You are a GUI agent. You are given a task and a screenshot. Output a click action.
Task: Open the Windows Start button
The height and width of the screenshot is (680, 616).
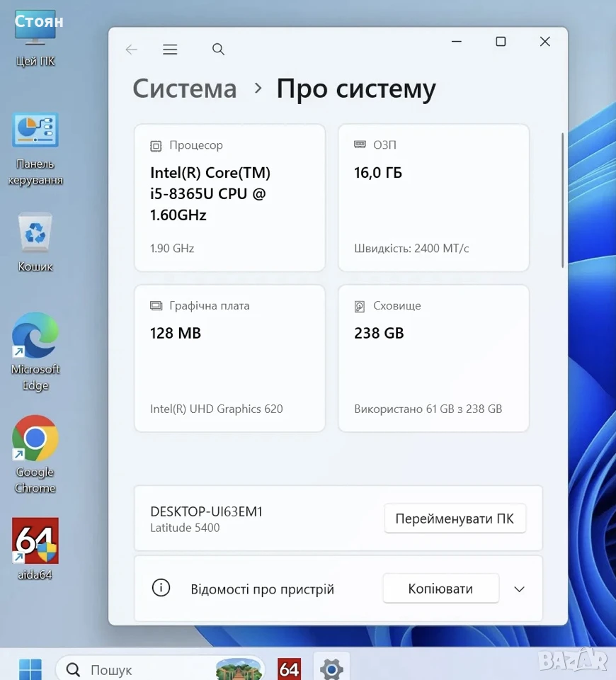(x=30, y=669)
